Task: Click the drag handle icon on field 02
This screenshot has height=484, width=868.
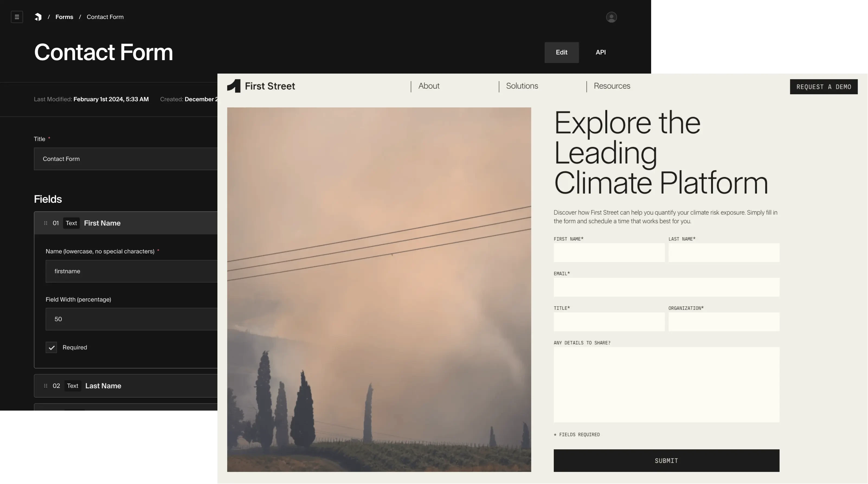Action: (45, 386)
